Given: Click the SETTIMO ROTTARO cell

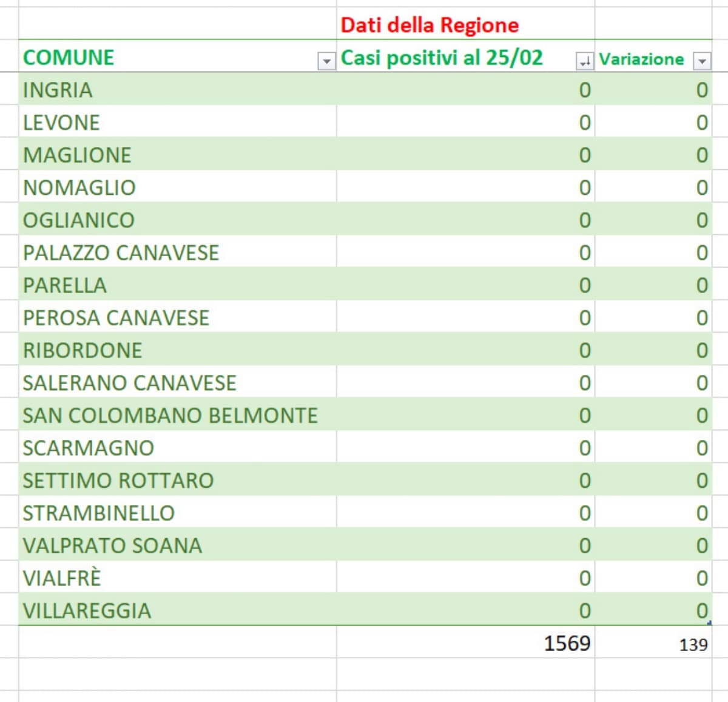Looking at the screenshot, I should pyautogui.click(x=118, y=481).
